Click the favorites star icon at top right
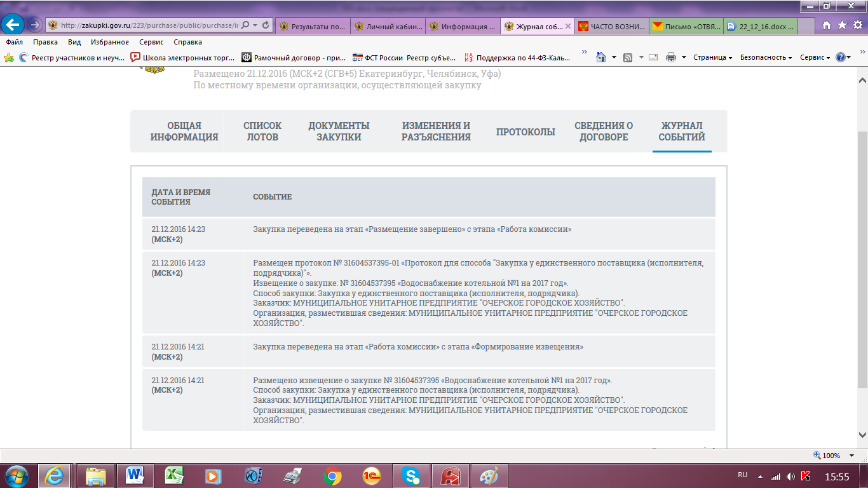Screen dimensions: 868x488 (841, 25)
